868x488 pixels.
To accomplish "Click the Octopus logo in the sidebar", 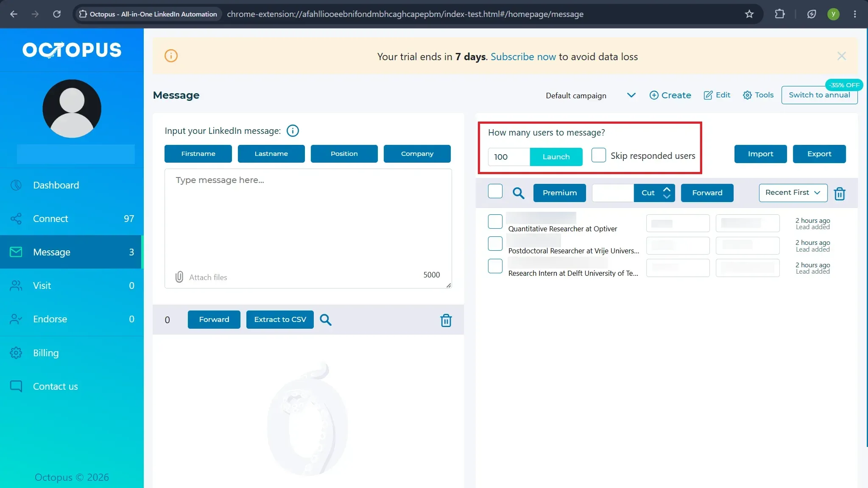I will [x=72, y=50].
